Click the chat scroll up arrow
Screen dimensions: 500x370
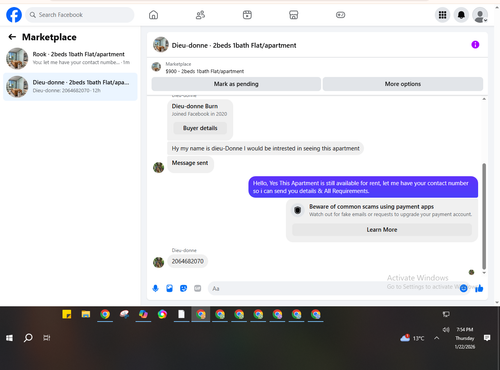point(484,99)
